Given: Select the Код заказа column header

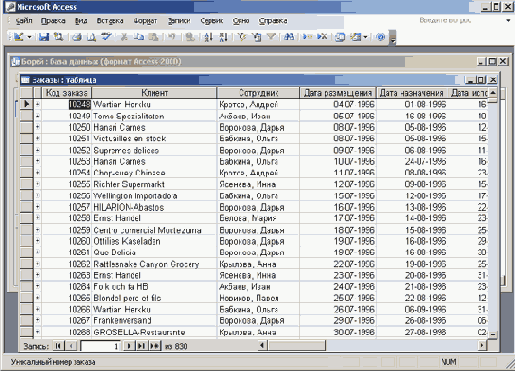Looking at the screenshot, I should pyautogui.click(x=67, y=93).
